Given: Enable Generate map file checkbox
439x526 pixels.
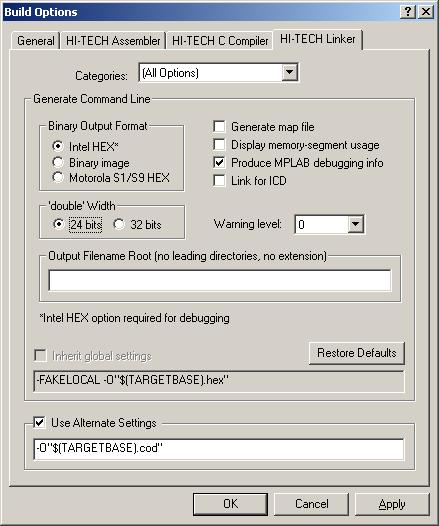Looking at the screenshot, I should [219, 127].
